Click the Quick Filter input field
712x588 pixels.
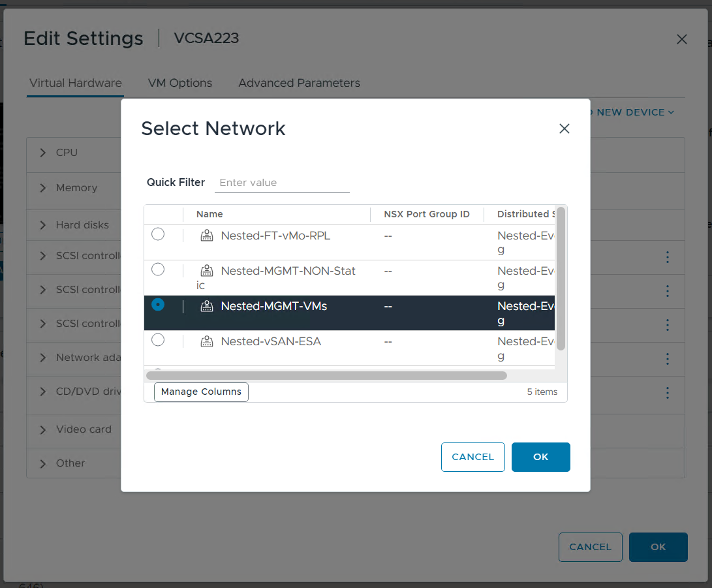click(282, 183)
